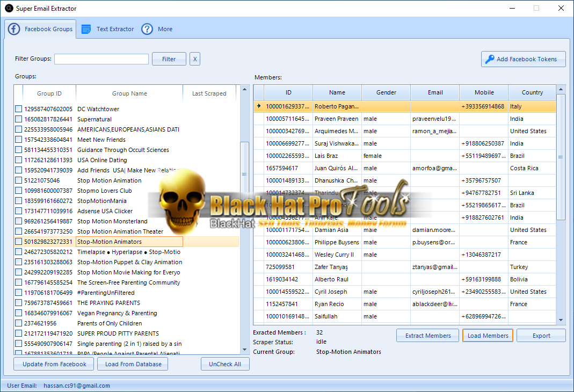Tick the Stop-Motion Animators group checkbox
The width and height of the screenshot is (574, 392).
click(x=19, y=242)
